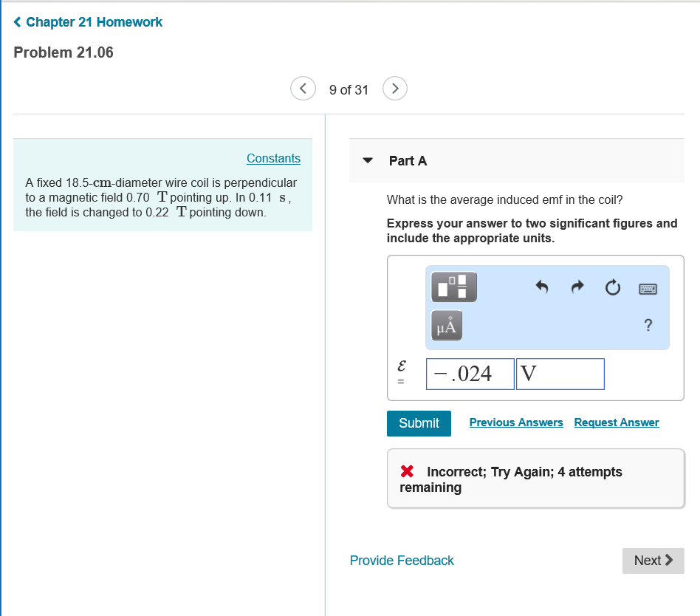Open Provide Feedback

click(402, 561)
